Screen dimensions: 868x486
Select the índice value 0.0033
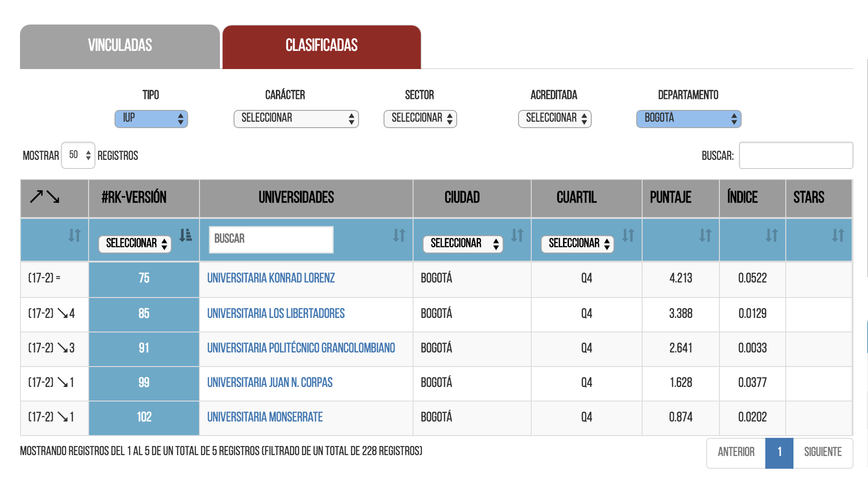coord(753,348)
